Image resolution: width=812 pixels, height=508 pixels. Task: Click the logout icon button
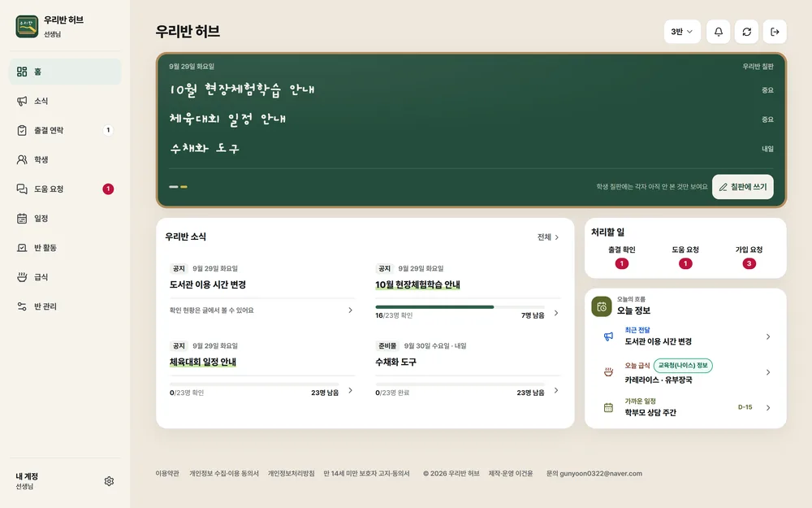(775, 32)
